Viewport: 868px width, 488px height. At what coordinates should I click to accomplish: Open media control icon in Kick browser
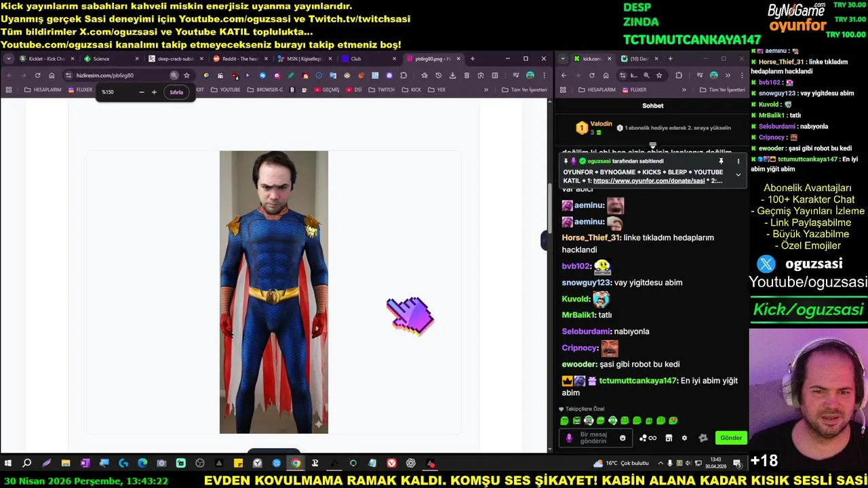(x=701, y=75)
